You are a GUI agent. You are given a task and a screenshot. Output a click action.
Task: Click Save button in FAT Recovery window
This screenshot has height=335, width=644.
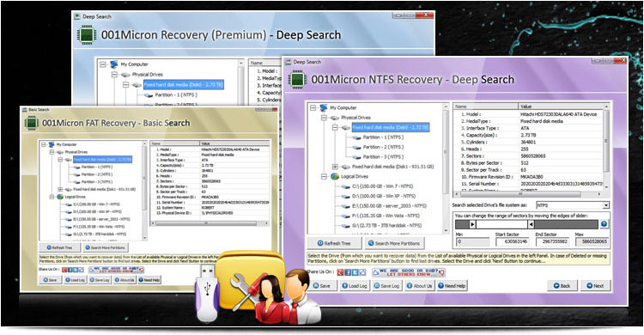[50, 280]
